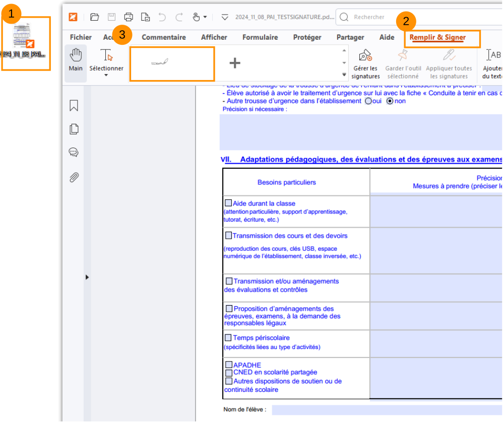Click inside the Rechercher search field
Viewport: 504px width, 423px height.
point(383,17)
